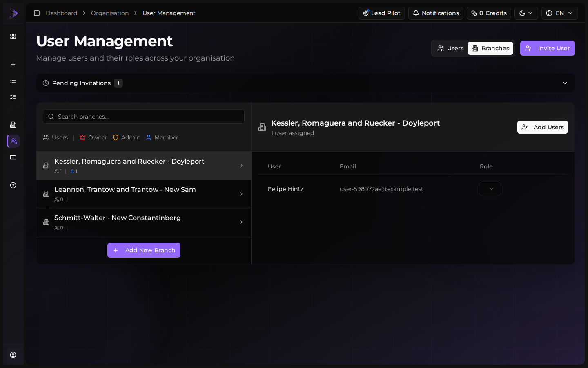Viewport: 588px width, 368px height.
Task: Click the Users legend icon
Action: 46,137
